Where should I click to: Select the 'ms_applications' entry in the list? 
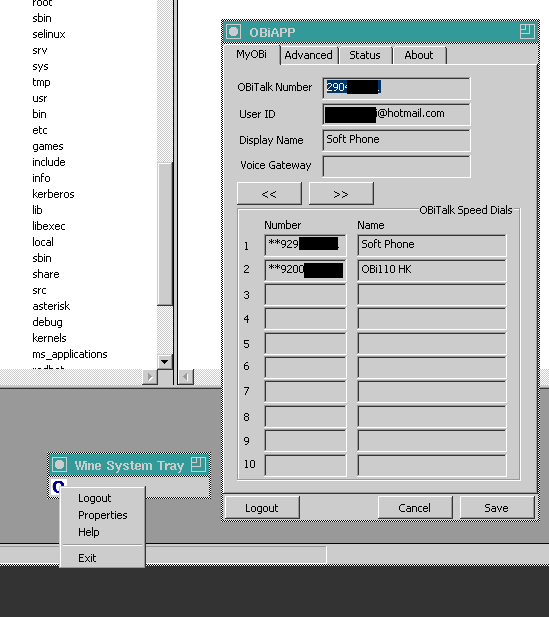click(70, 354)
